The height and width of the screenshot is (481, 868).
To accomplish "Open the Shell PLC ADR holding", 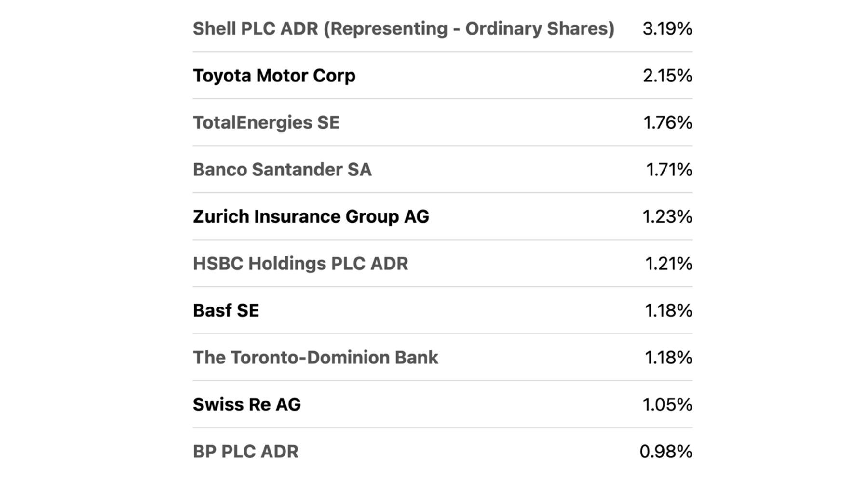I will point(403,28).
